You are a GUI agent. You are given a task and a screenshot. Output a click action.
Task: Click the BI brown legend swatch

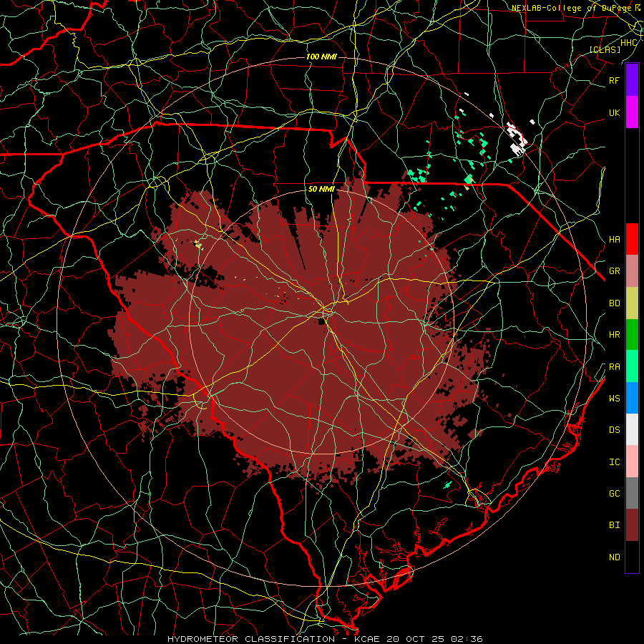[x=632, y=525]
